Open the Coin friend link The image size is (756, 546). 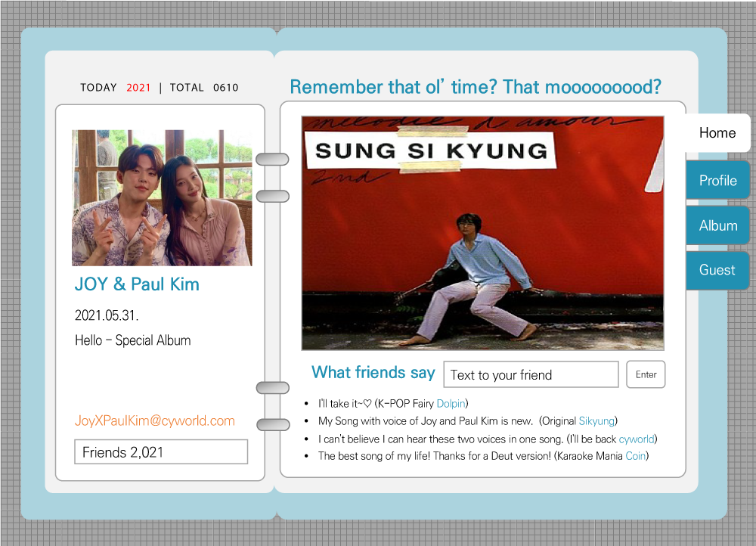636,456
